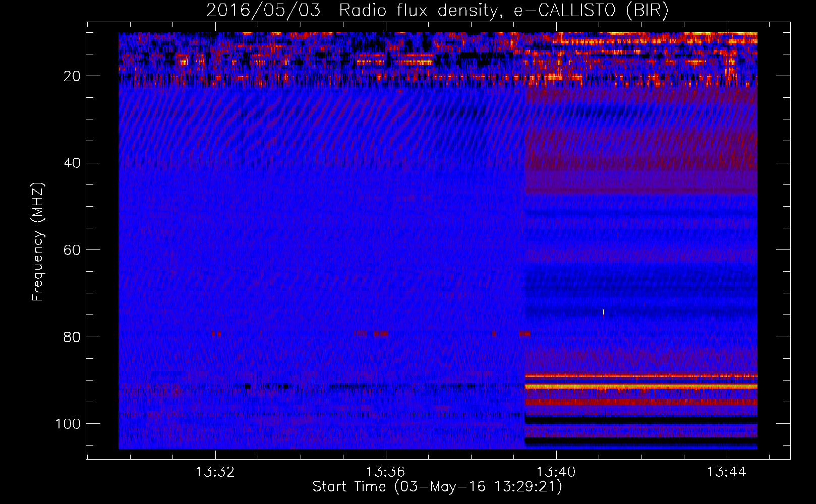The image size is (816, 504).
Task: Click the '20' frequency tick label
Action: (72, 76)
